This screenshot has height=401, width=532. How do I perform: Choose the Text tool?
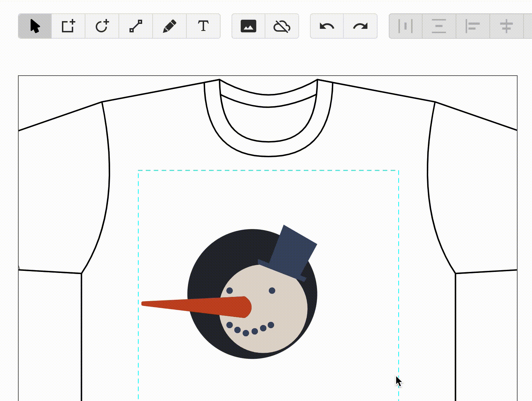[203, 26]
